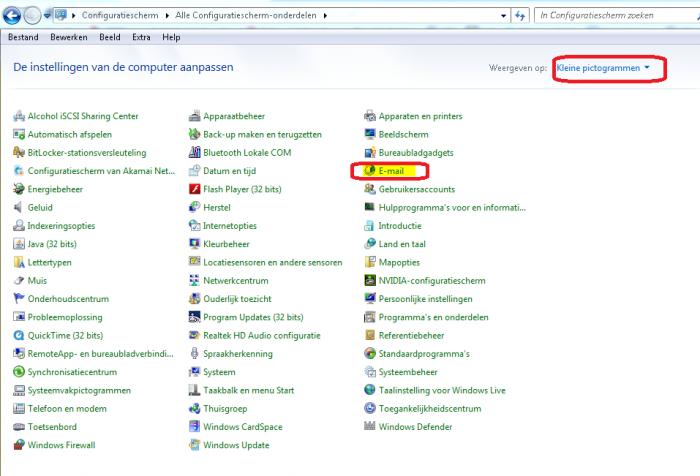The image size is (700, 476).
Task: Click the Back navigation button
Action: click(12, 15)
